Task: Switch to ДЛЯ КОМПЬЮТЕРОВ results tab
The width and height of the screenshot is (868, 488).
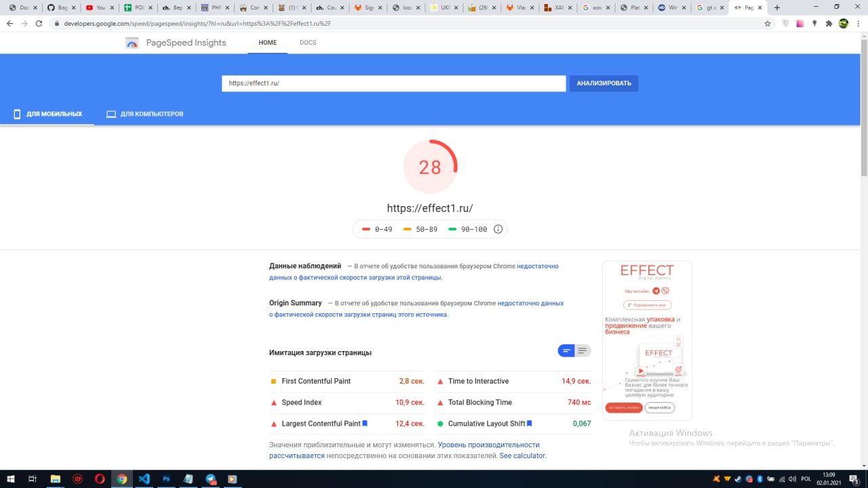Action: tap(144, 114)
